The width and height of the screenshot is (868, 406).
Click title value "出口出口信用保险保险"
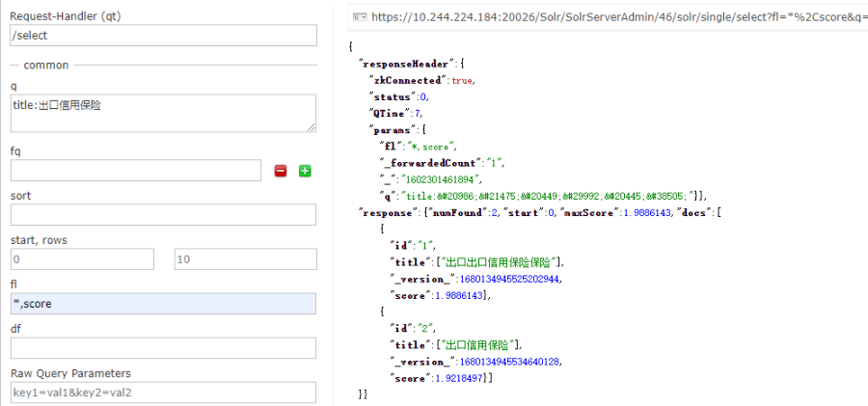499,262
